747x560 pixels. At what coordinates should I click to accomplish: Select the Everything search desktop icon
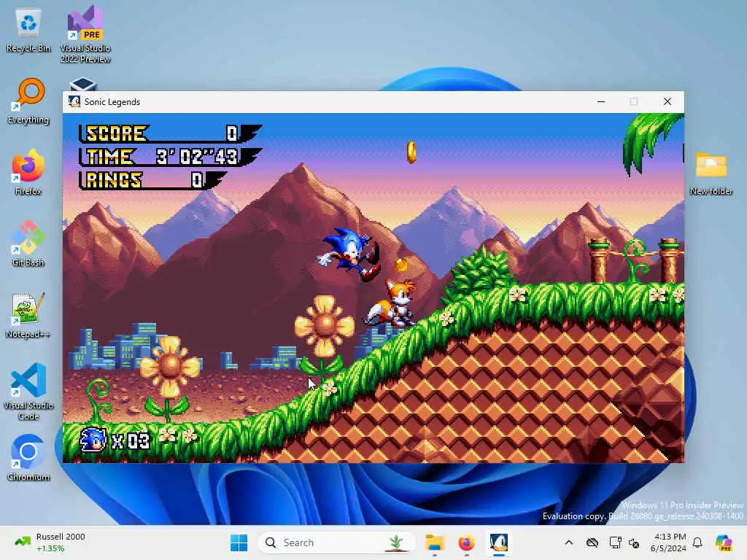tap(28, 101)
